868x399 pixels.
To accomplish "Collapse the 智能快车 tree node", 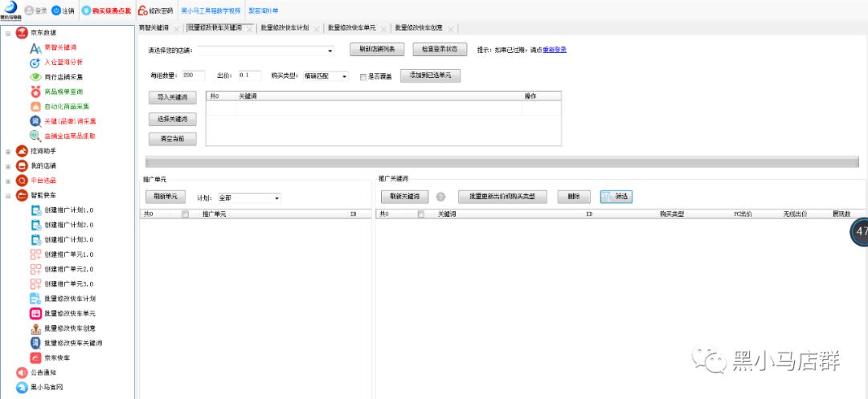I will coord(8,196).
